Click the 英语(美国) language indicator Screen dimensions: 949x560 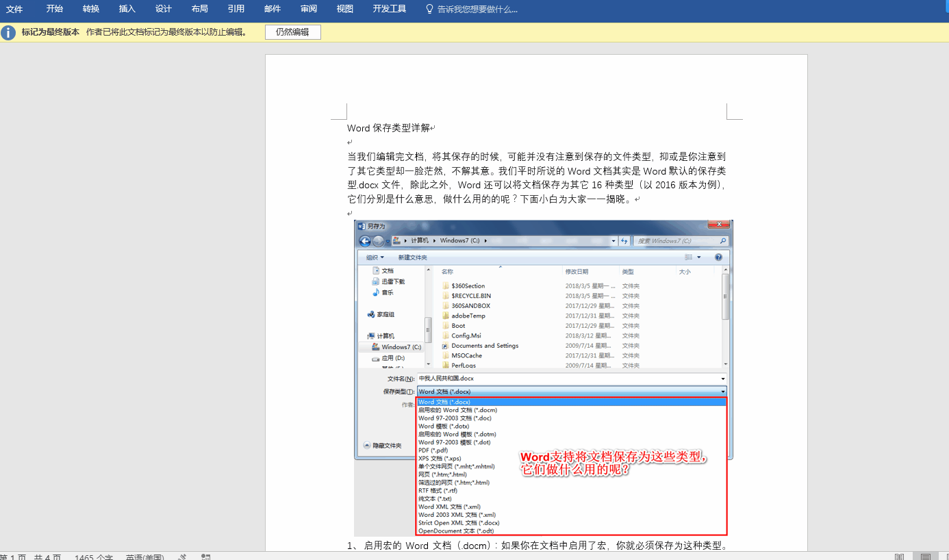[x=145, y=557]
